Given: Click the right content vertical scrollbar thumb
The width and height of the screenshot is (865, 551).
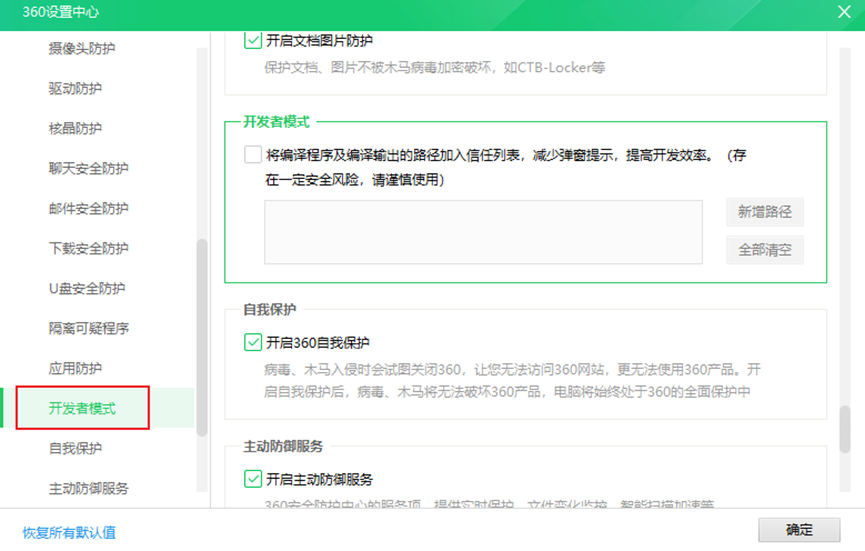Looking at the screenshot, I should [845, 430].
